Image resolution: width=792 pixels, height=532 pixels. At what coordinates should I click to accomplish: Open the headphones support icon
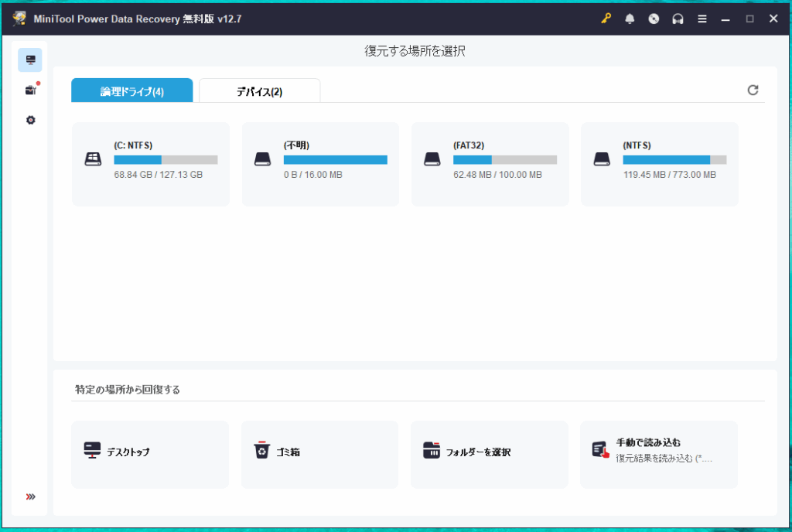click(x=678, y=19)
